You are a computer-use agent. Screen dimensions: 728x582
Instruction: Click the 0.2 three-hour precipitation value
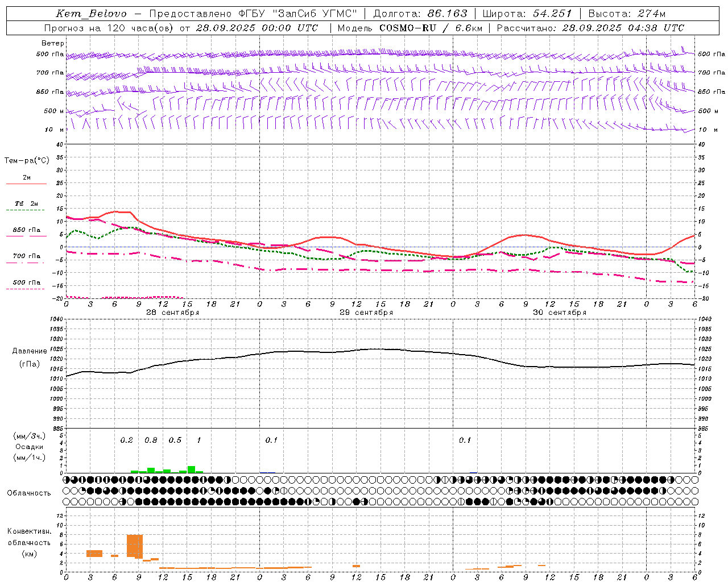(126, 440)
